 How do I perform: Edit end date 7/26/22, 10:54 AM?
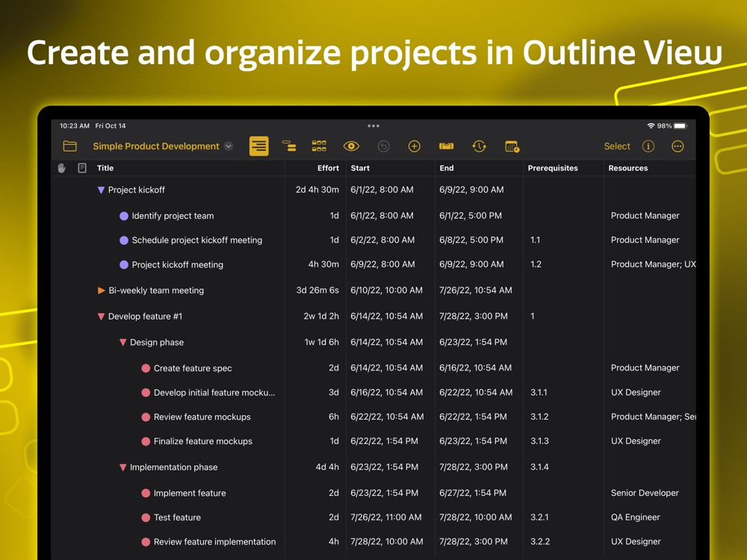[x=476, y=290]
